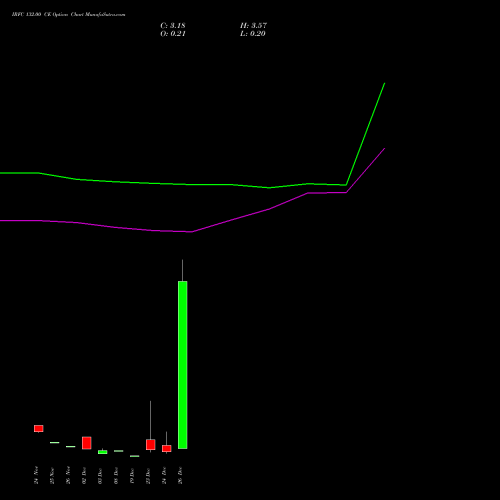Image resolution: width=500 pixels, height=500 pixels.
Task: Click the '26 Nov' date axis label
Action: [x=68, y=475]
